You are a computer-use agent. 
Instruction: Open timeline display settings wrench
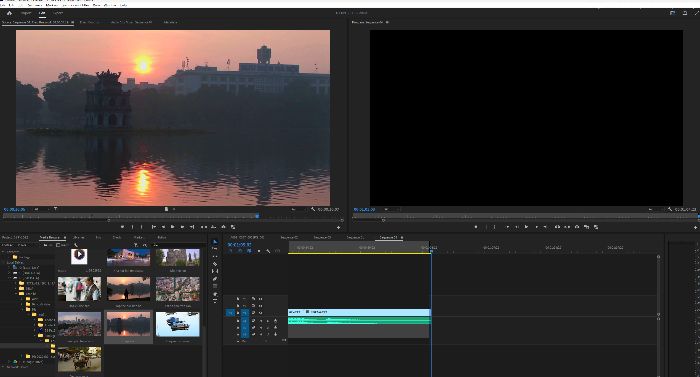coord(268,251)
